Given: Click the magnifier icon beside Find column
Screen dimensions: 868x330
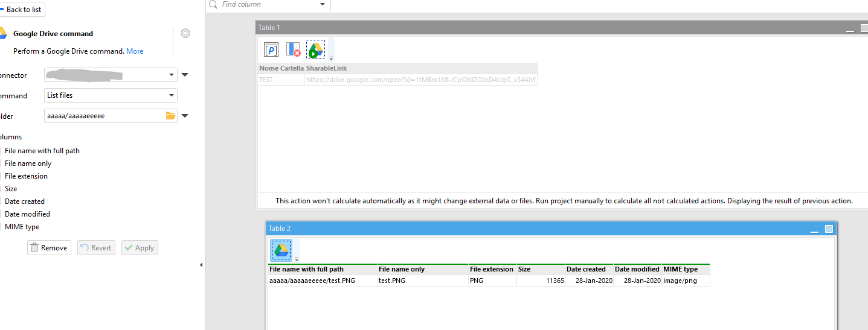Looking at the screenshot, I should [213, 4].
